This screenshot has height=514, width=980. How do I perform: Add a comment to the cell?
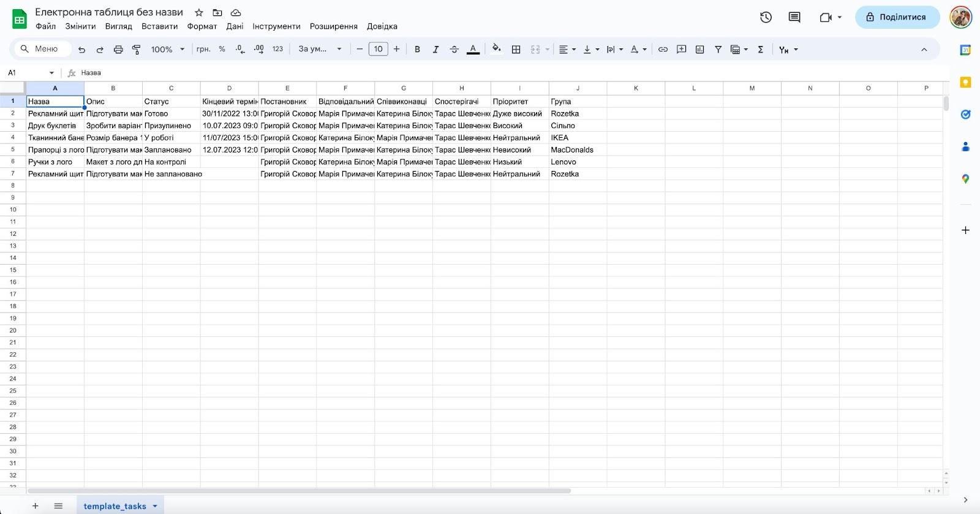point(681,50)
